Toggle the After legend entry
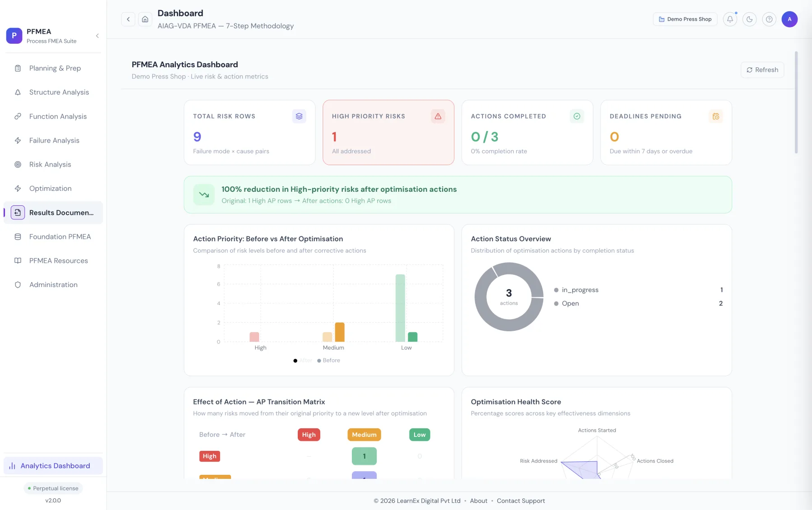Screen dimensions: 812x510 click(303, 361)
